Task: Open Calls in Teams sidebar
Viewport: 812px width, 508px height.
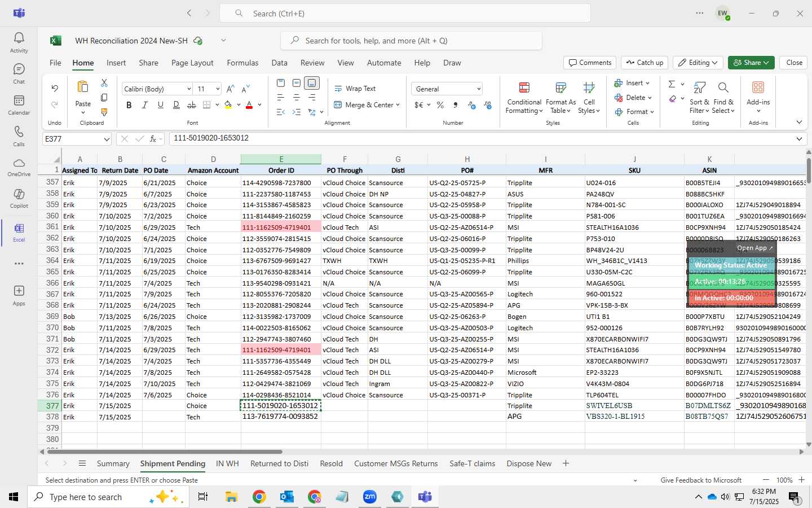Action: 19,136
